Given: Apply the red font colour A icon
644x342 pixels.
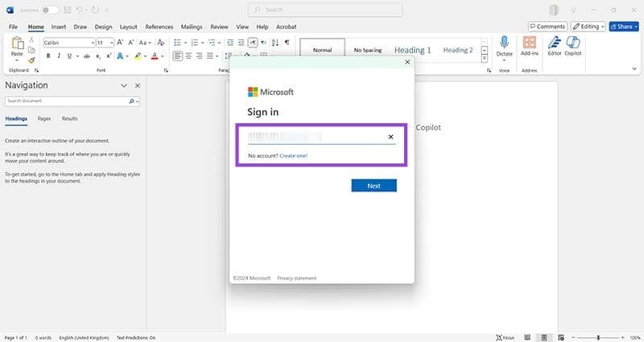Looking at the screenshot, I should point(155,56).
